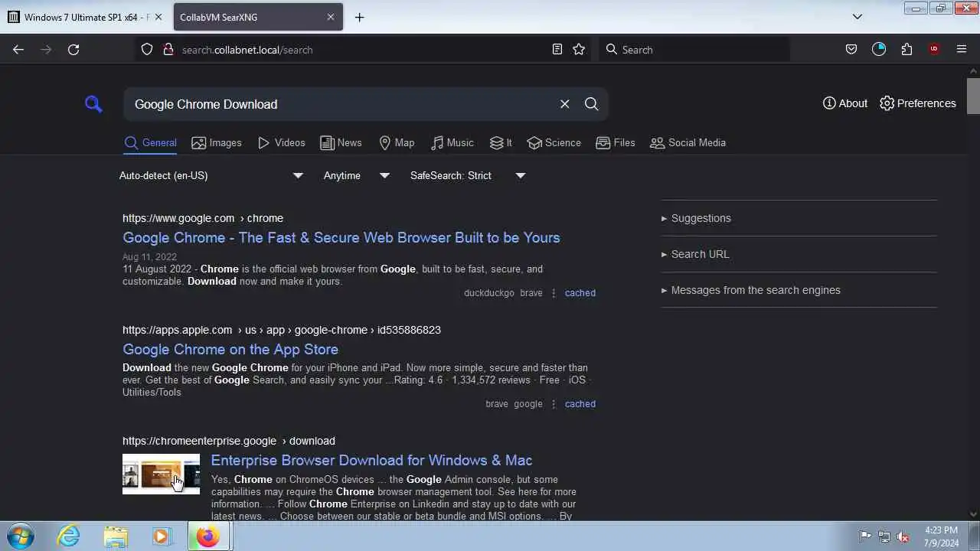Open a new tab with plus button

(359, 17)
